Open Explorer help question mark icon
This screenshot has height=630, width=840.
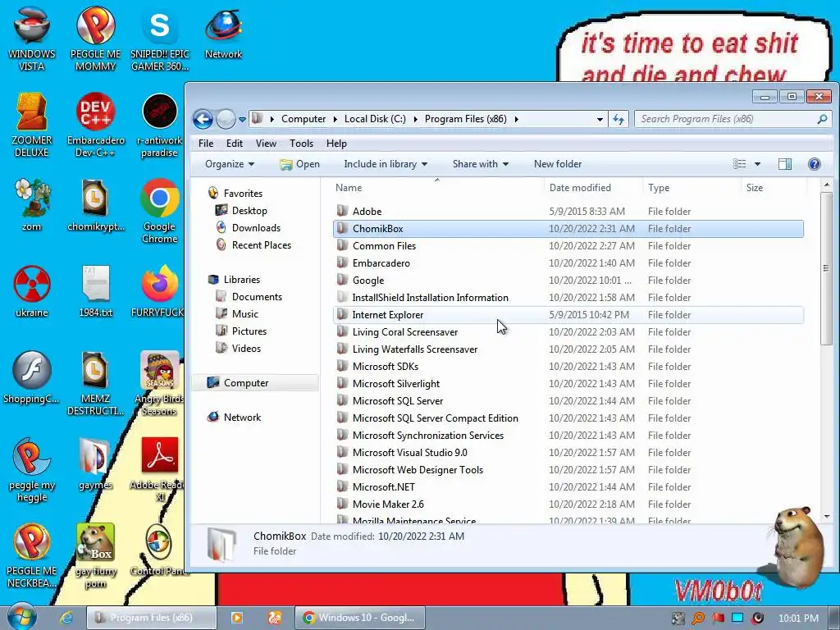815,164
